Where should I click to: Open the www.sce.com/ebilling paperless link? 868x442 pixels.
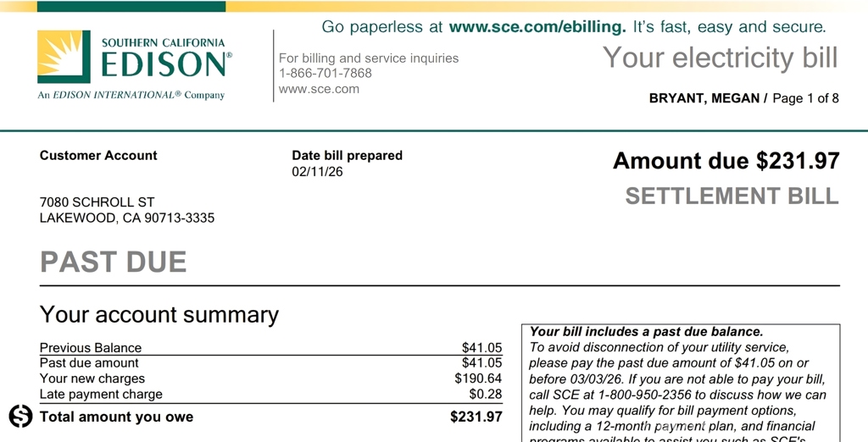537,27
